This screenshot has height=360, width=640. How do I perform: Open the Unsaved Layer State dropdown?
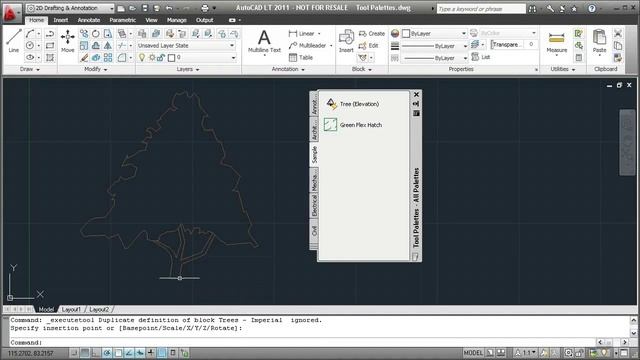click(x=186, y=45)
